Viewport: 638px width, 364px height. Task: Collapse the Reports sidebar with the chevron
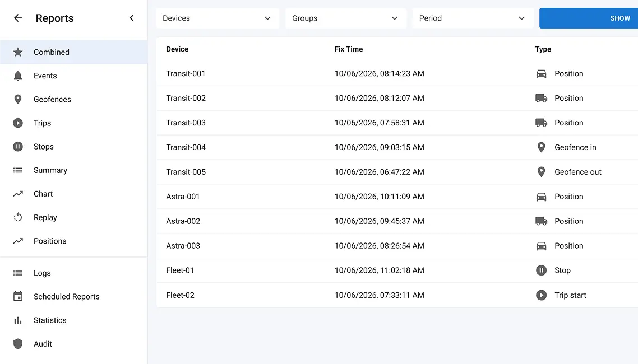131,18
